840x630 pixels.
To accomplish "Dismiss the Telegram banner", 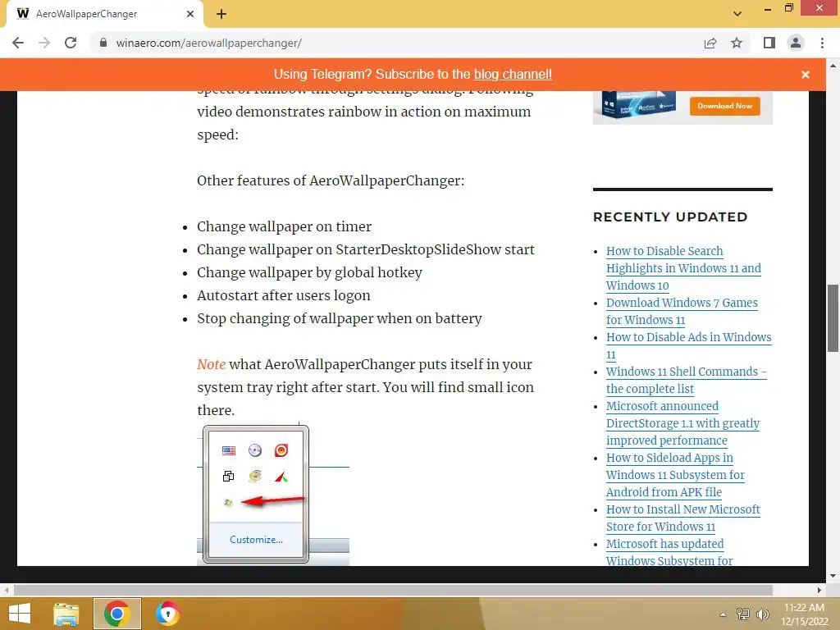I will coord(806,75).
